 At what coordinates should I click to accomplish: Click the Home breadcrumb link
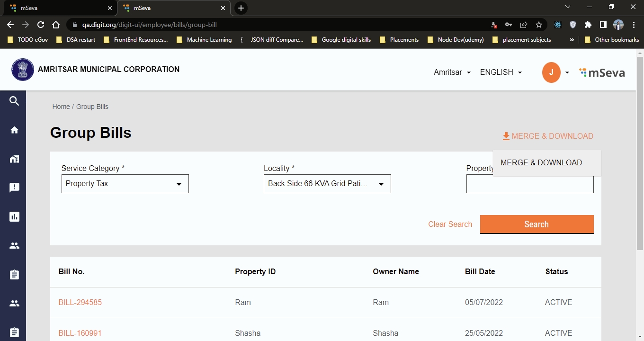click(x=61, y=107)
